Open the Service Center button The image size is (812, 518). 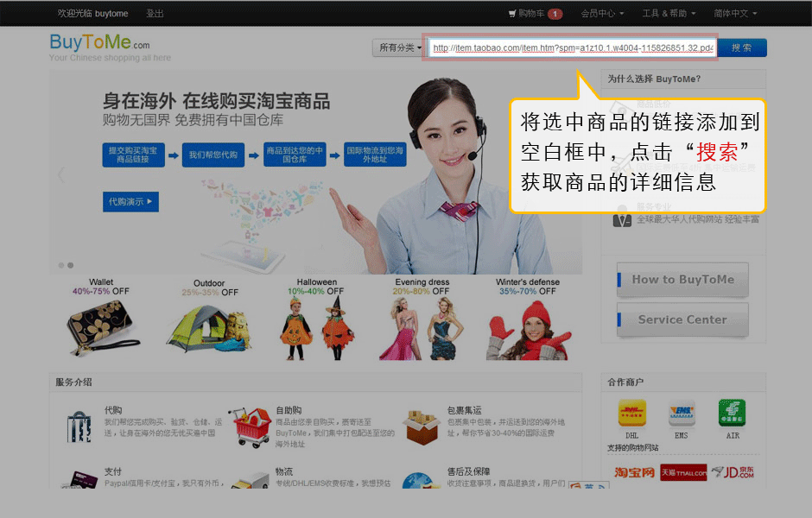(682, 319)
